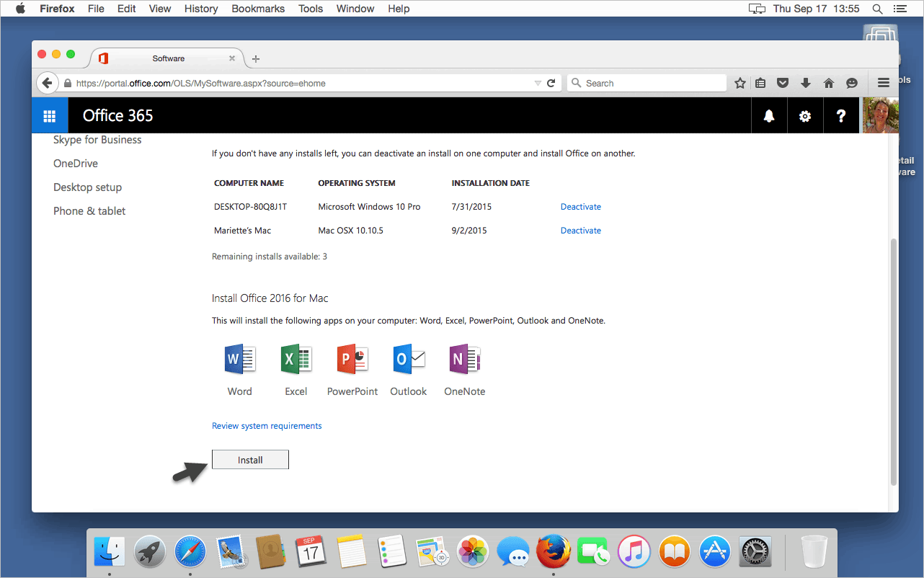The image size is (924, 578).
Task: Click the Word app icon
Action: [240, 359]
